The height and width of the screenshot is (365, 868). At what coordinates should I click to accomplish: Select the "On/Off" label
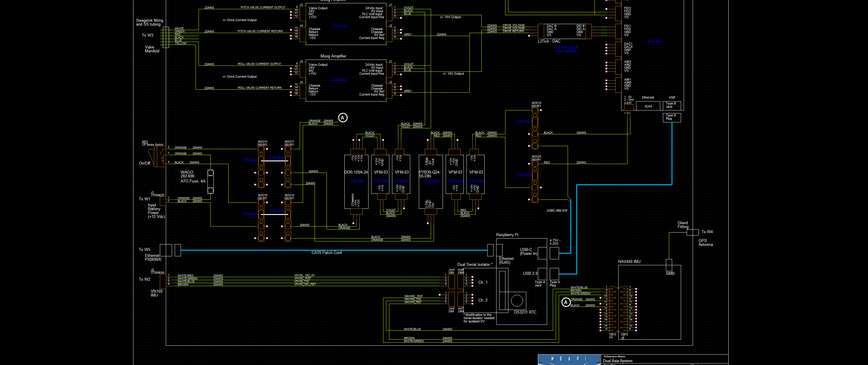point(145,163)
